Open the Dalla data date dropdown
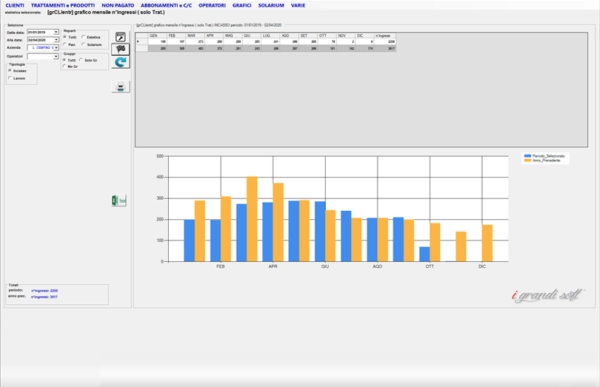The width and height of the screenshot is (600, 387). click(56, 32)
